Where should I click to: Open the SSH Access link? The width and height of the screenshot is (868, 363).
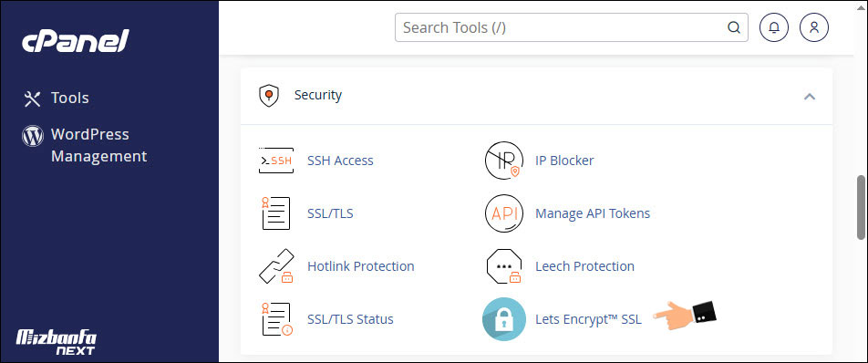coord(340,161)
